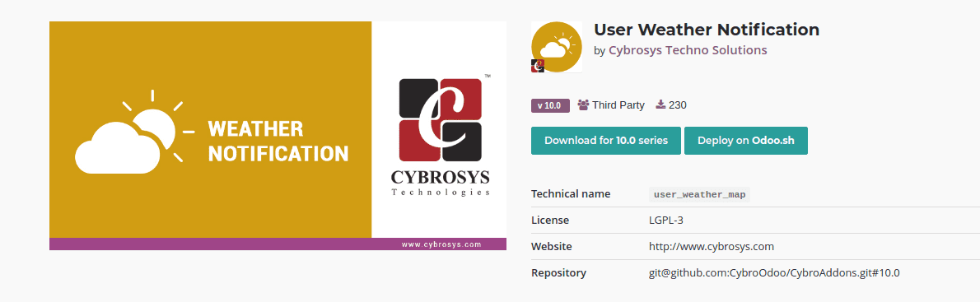Click the download count icon beside 230
The height and width of the screenshot is (302, 980).
(660, 105)
